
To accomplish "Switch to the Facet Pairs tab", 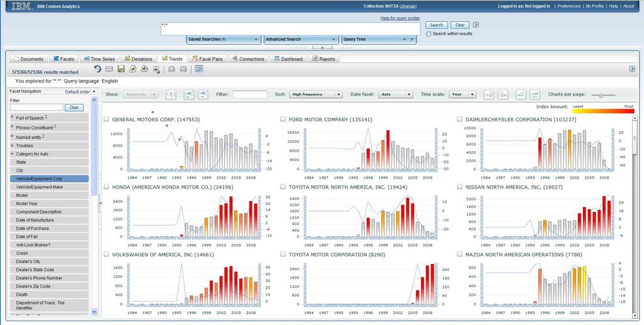I will 208,58.
